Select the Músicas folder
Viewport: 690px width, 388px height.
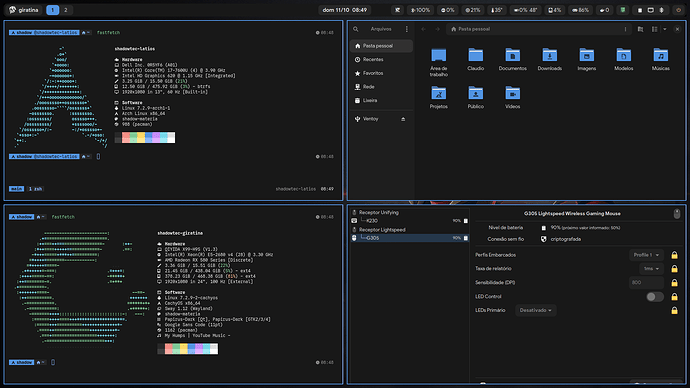point(661,59)
